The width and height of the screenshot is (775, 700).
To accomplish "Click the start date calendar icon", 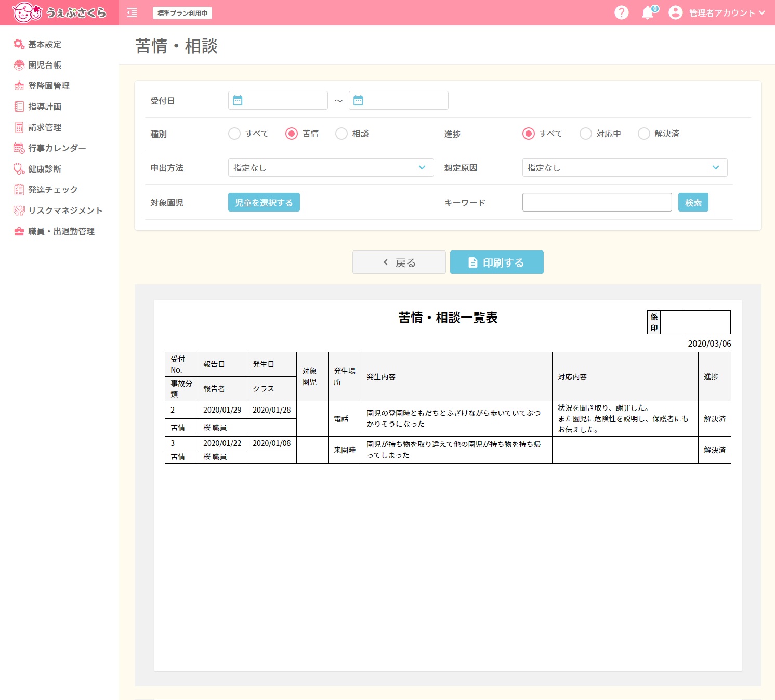I will 238,100.
